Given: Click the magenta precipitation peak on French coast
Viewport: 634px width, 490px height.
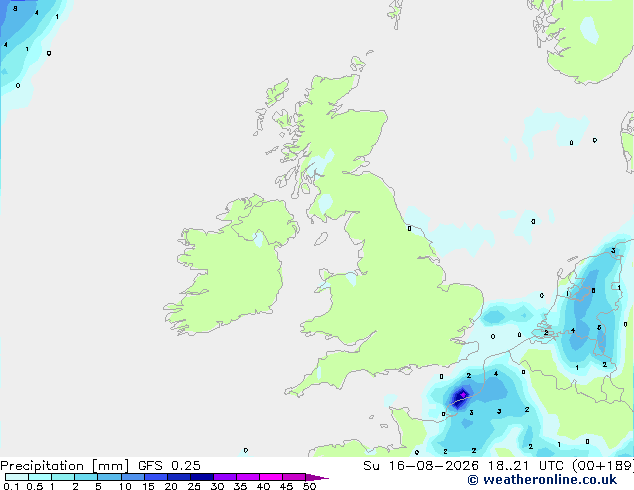Looking at the screenshot, I should pyautogui.click(x=463, y=394).
